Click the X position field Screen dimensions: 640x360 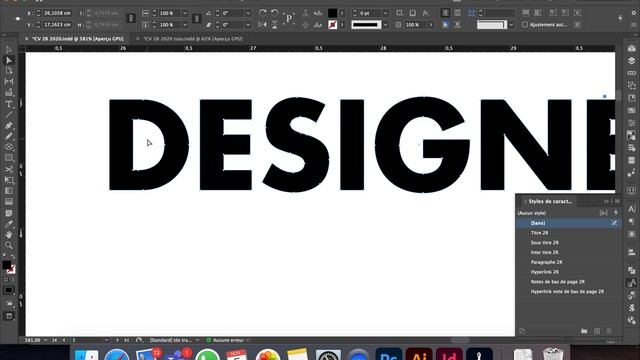[x=57, y=13]
